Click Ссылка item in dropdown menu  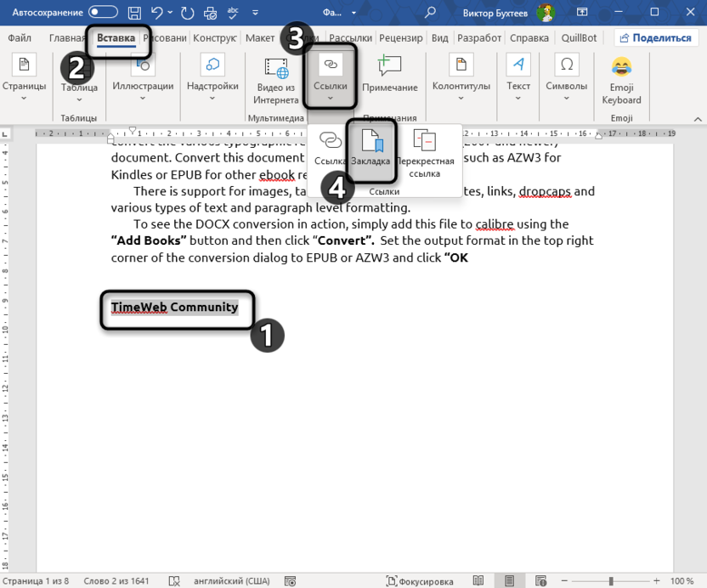(x=330, y=149)
